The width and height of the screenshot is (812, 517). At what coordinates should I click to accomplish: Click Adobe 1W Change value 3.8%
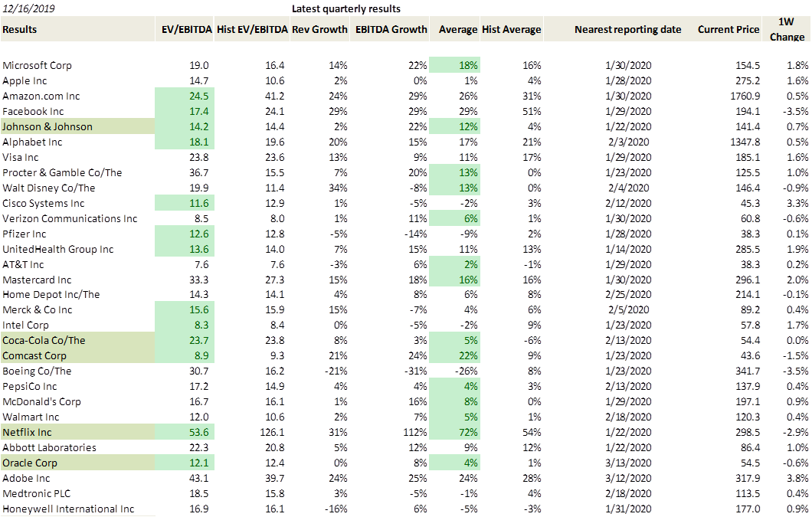coord(797,478)
